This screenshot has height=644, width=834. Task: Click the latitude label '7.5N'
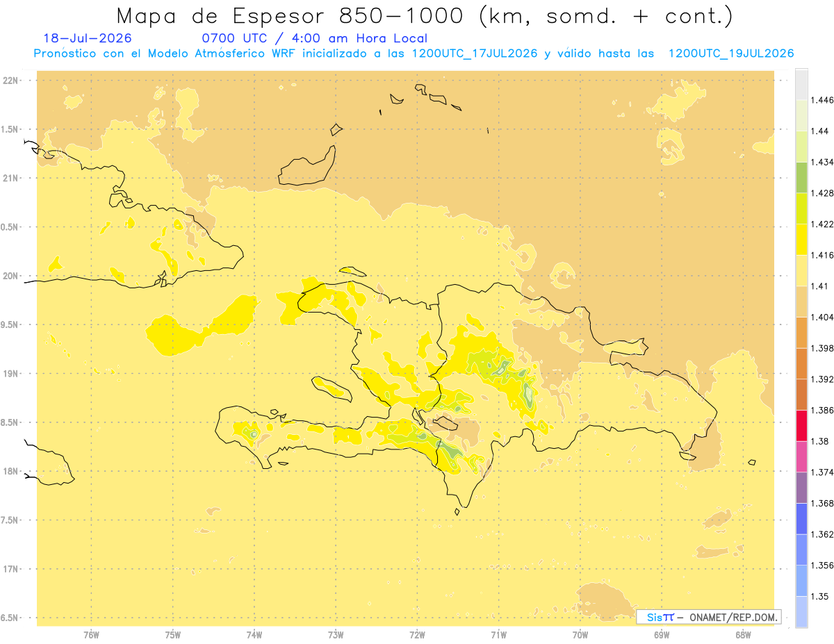click(x=10, y=520)
